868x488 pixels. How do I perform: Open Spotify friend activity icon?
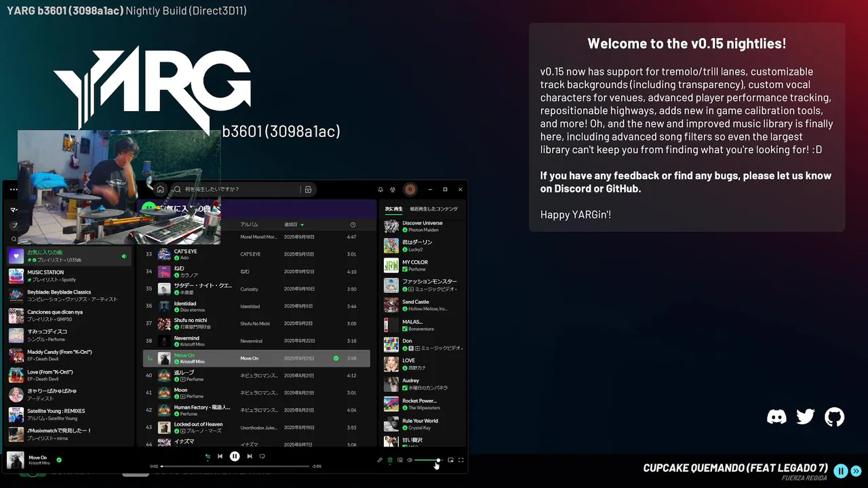pos(393,190)
